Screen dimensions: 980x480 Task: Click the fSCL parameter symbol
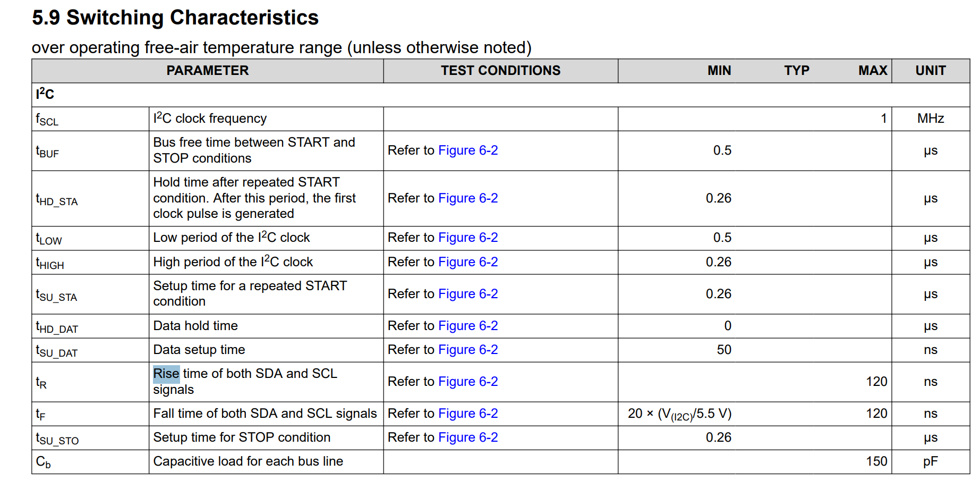[47, 119]
